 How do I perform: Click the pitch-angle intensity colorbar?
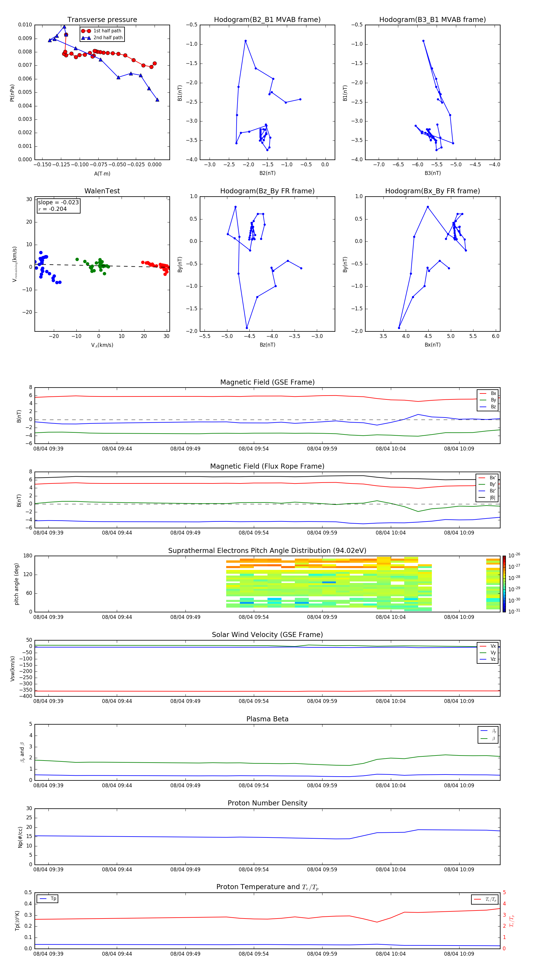click(x=504, y=584)
